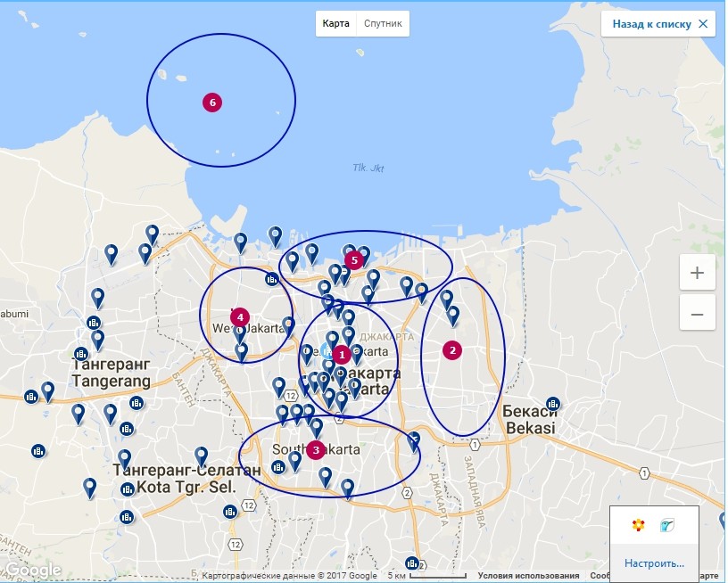The height and width of the screenshot is (583, 728).
Task: Zoom out with the minus button
Action: click(697, 314)
